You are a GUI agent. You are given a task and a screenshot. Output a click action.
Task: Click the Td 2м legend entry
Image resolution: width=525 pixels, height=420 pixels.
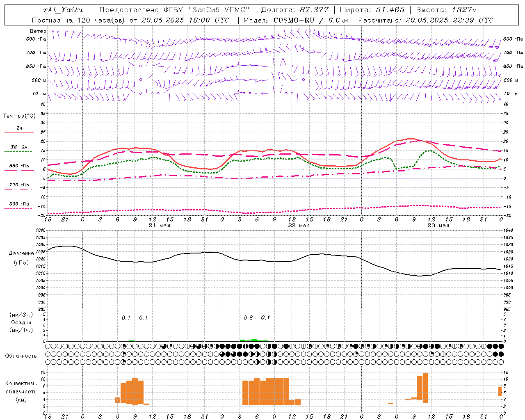pos(19,147)
